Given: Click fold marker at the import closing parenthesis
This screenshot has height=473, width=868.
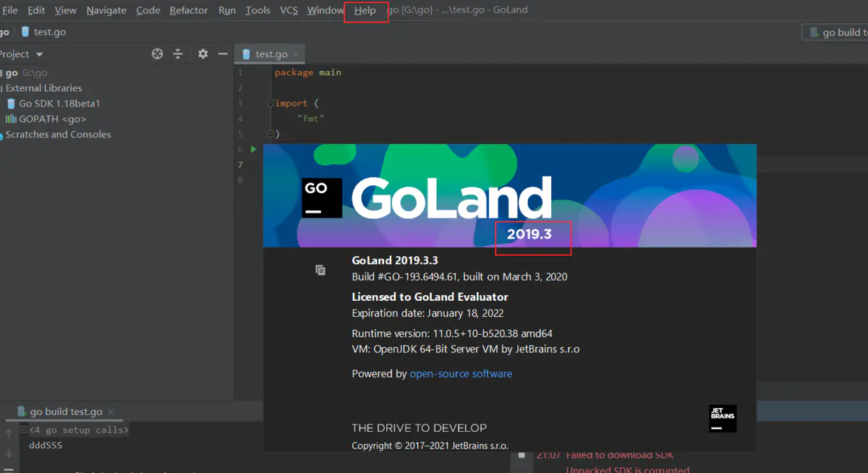Looking at the screenshot, I should (x=271, y=134).
